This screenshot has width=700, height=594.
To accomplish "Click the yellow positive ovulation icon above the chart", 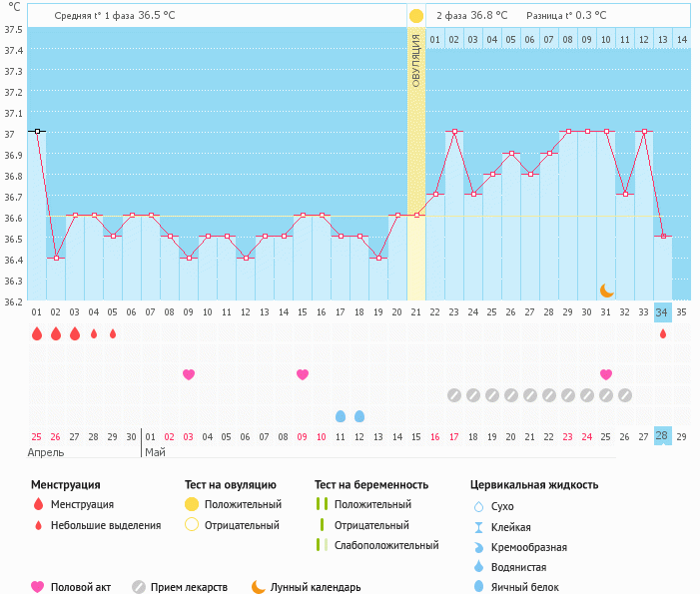I will click(415, 16).
